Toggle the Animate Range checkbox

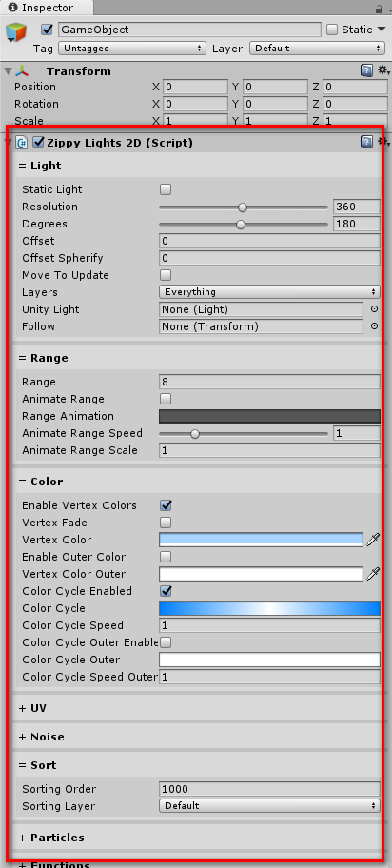[166, 399]
